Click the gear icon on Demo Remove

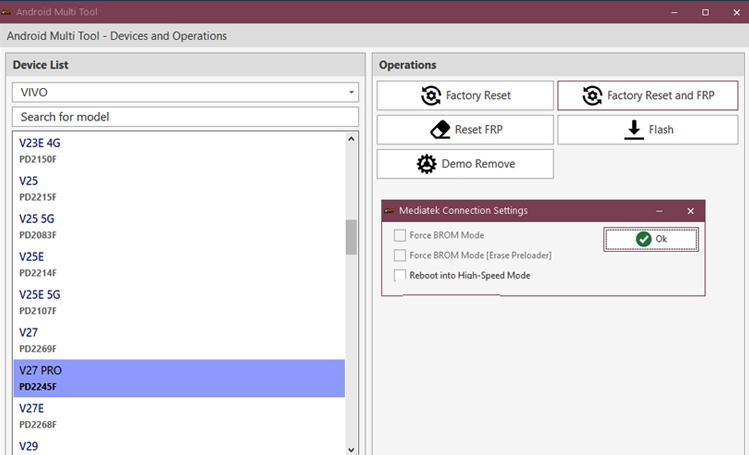427,164
